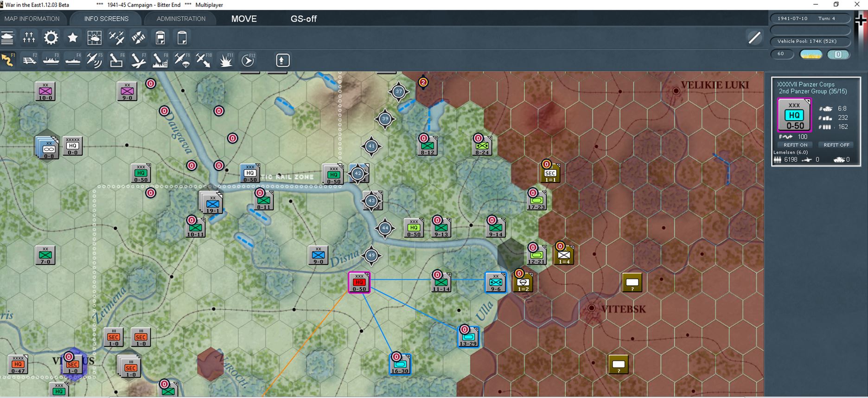This screenshot has height=398, width=868.
Task: Open the air doctrine three-planes icon
Action: (116, 38)
